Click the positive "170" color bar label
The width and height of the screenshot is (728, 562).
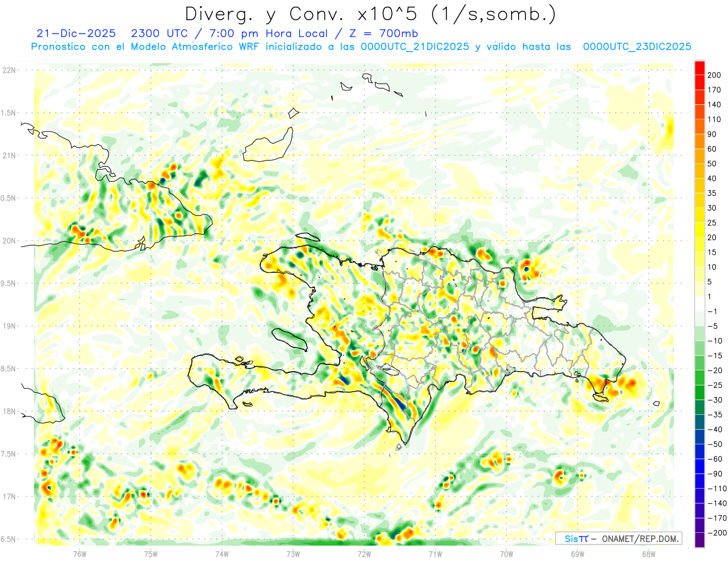[714, 90]
